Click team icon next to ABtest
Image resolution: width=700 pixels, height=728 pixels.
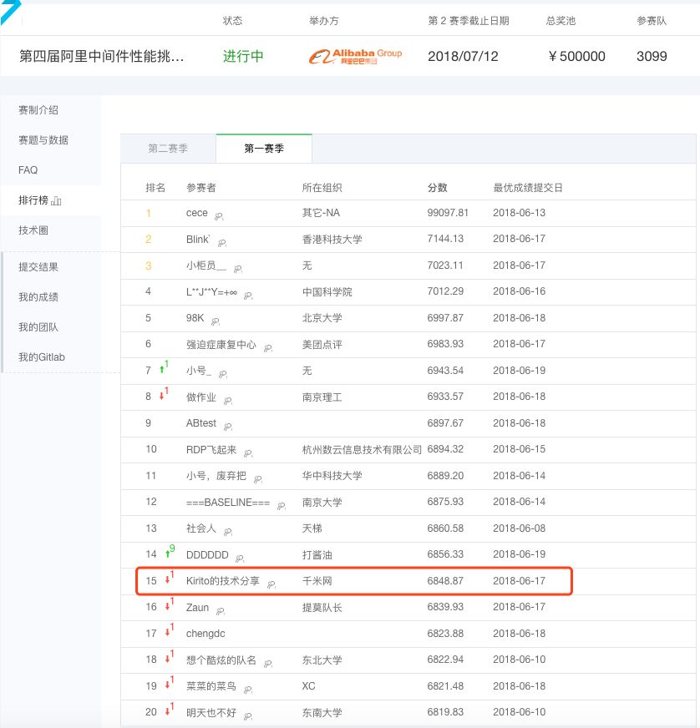pos(228,427)
